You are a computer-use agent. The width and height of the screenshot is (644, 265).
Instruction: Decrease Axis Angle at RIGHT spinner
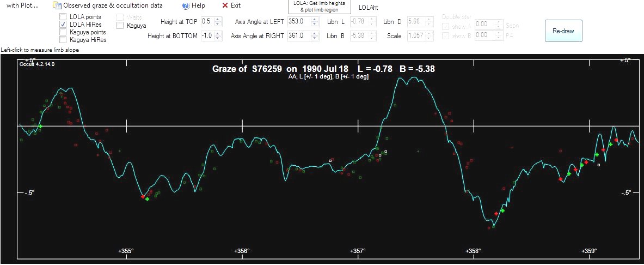pos(315,38)
